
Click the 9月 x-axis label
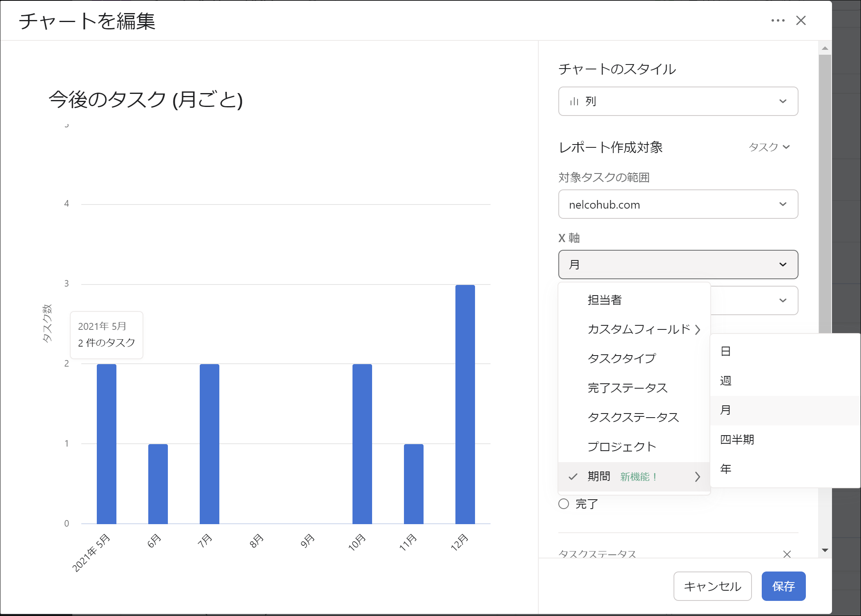[x=308, y=540]
